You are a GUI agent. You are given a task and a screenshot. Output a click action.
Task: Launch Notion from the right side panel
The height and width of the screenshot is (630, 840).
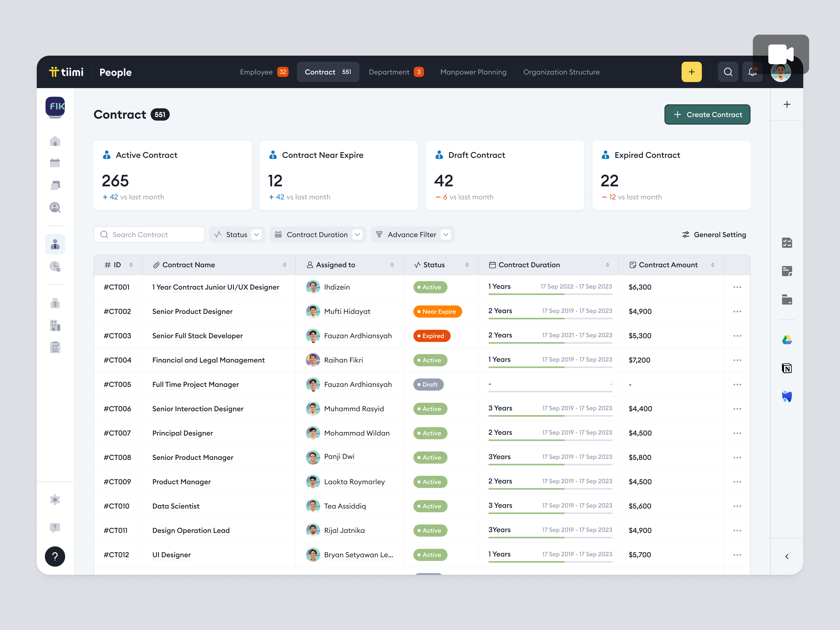pyautogui.click(x=787, y=368)
